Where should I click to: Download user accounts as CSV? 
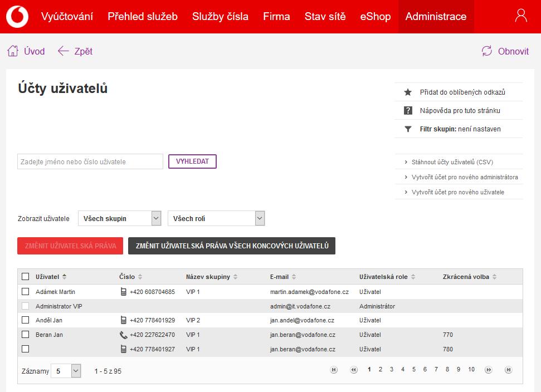pyautogui.click(x=452, y=162)
